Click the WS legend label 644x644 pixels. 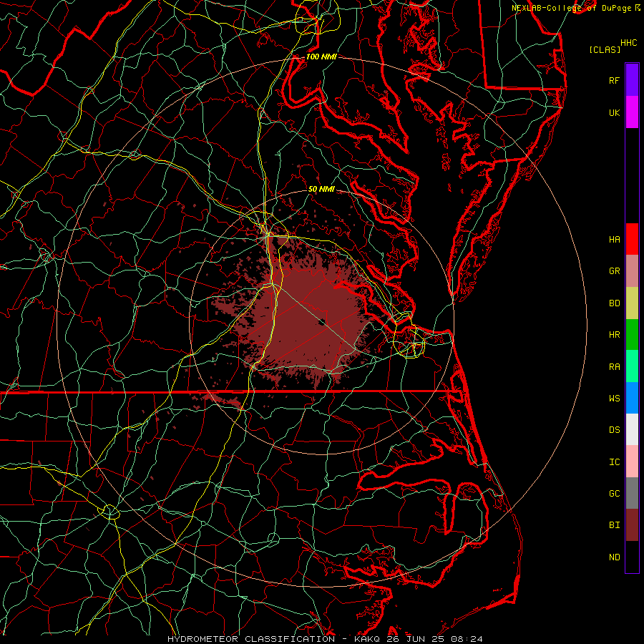(x=614, y=398)
